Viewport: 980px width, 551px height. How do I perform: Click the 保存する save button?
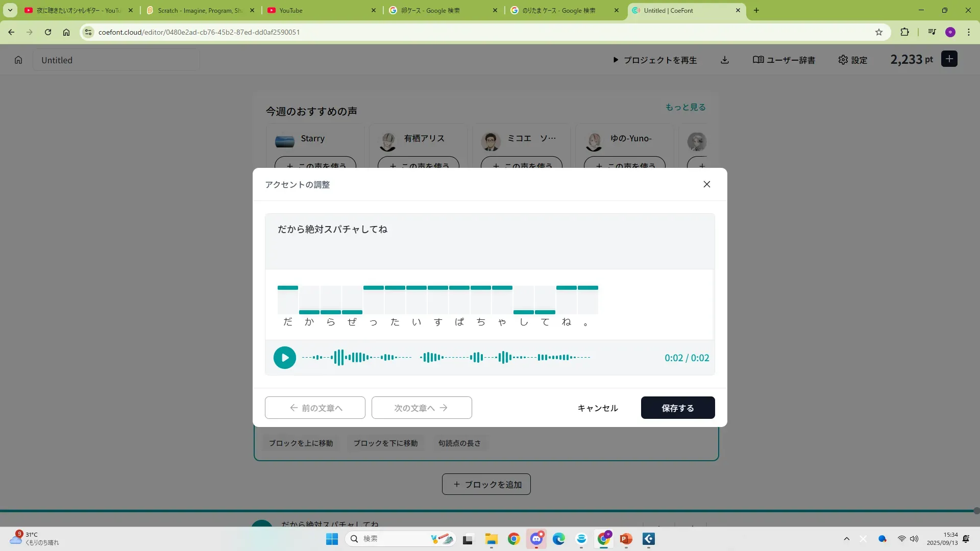(x=677, y=408)
